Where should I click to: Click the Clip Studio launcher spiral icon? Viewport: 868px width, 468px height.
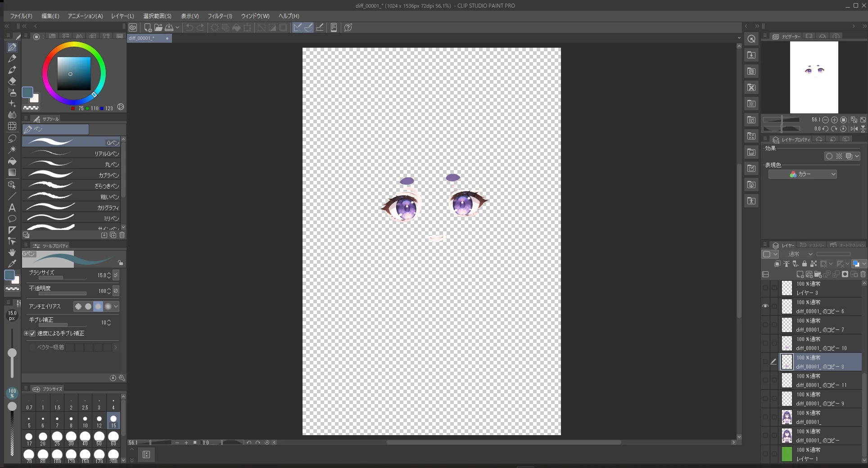[133, 27]
